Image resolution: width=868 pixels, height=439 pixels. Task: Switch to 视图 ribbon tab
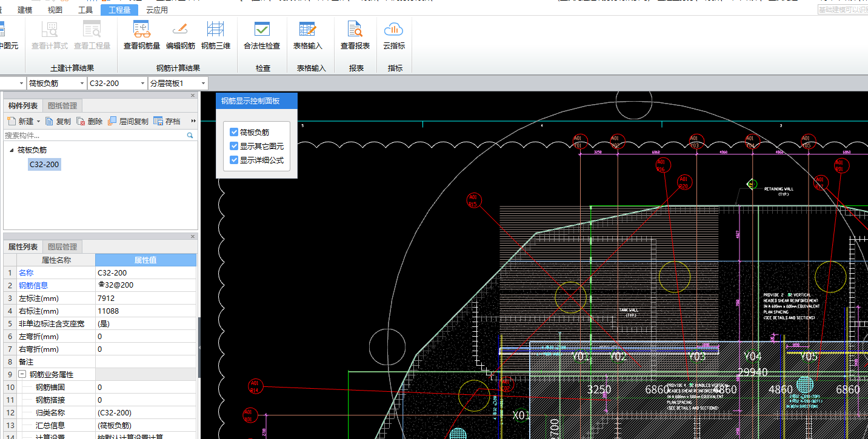pyautogui.click(x=55, y=10)
